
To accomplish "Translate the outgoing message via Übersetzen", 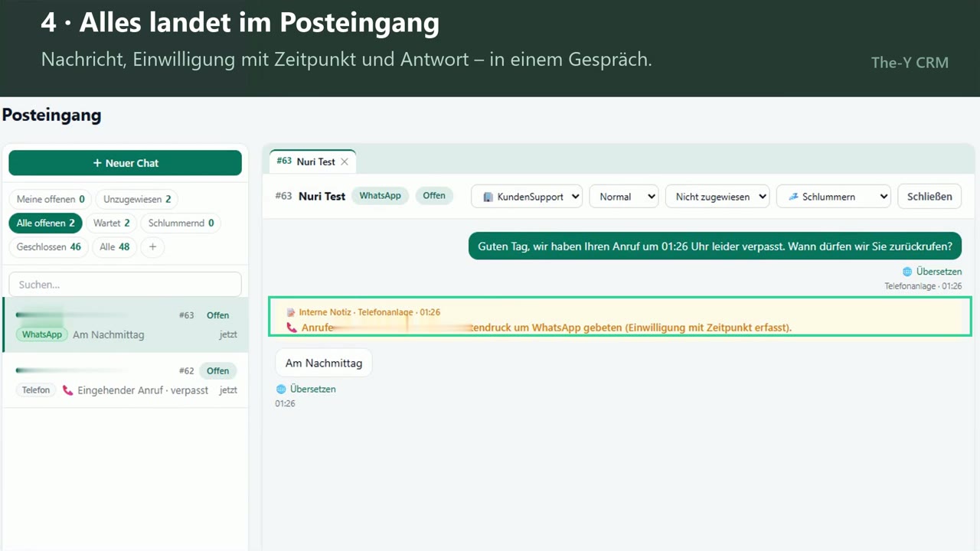I will tap(939, 272).
